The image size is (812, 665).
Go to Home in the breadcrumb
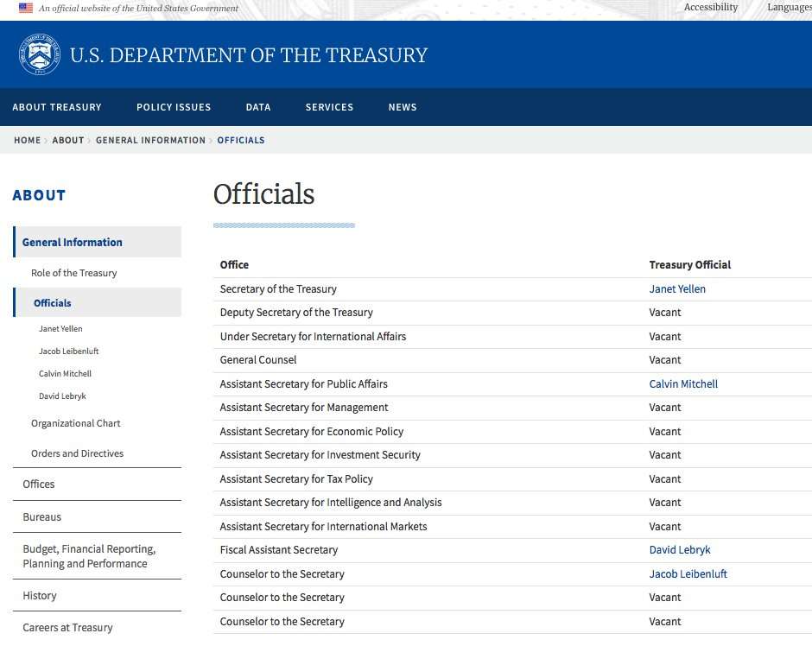28,141
